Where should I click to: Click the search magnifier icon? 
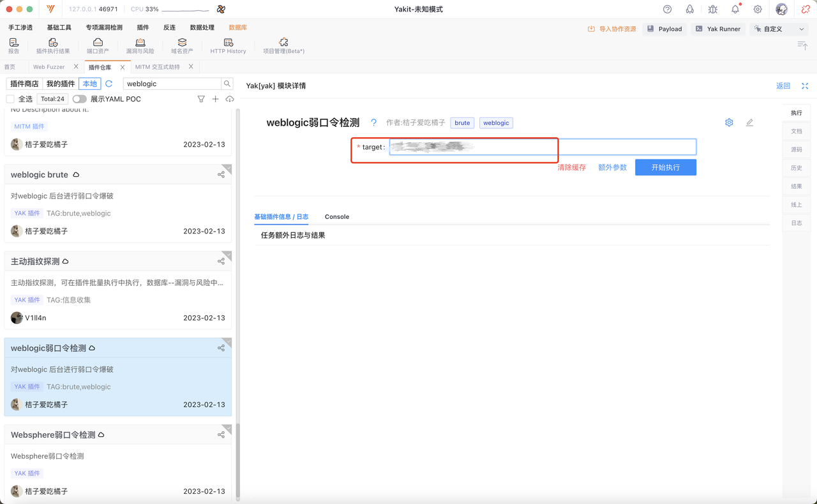(x=227, y=84)
